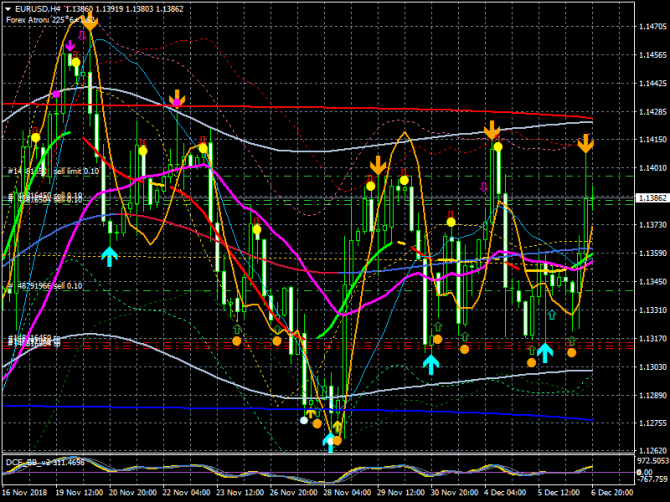Click the cyan buy arrow under the 20 Nov low
The width and height of the screenshot is (670, 502).
109,256
